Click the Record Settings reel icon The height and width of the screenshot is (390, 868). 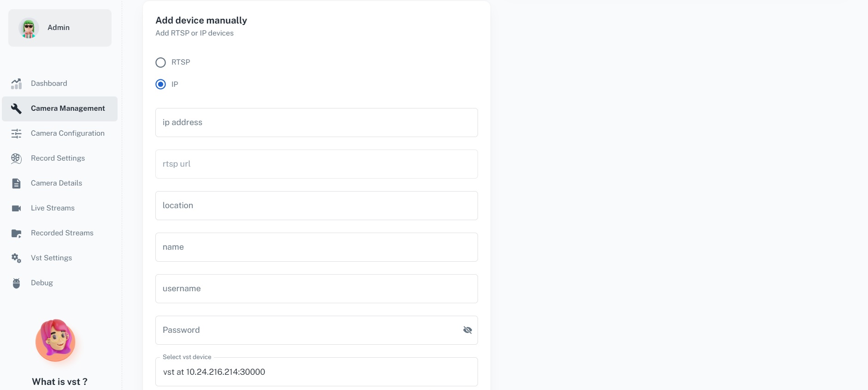(17, 158)
